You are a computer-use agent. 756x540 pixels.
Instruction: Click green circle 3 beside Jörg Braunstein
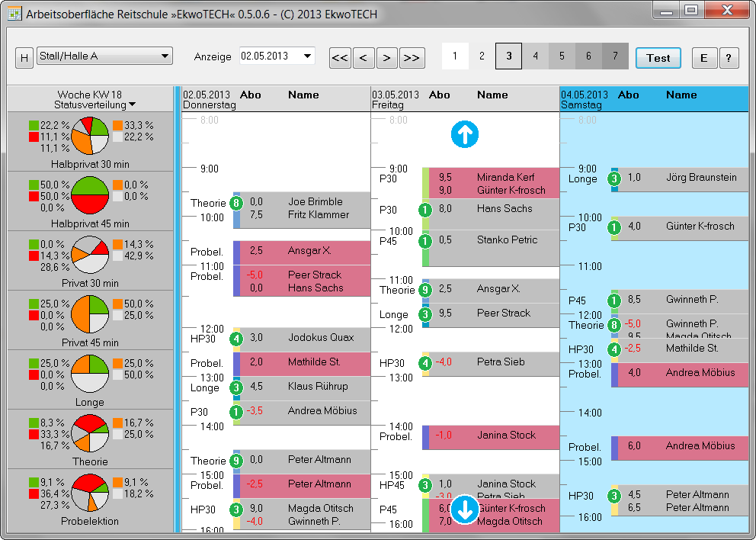[x=614, y=178]
